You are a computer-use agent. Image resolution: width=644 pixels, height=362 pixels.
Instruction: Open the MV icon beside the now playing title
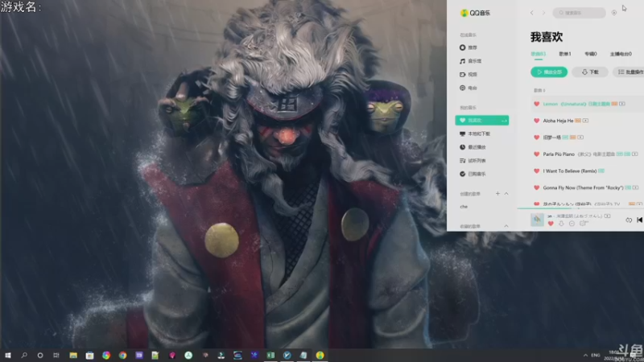coord(607,216)
